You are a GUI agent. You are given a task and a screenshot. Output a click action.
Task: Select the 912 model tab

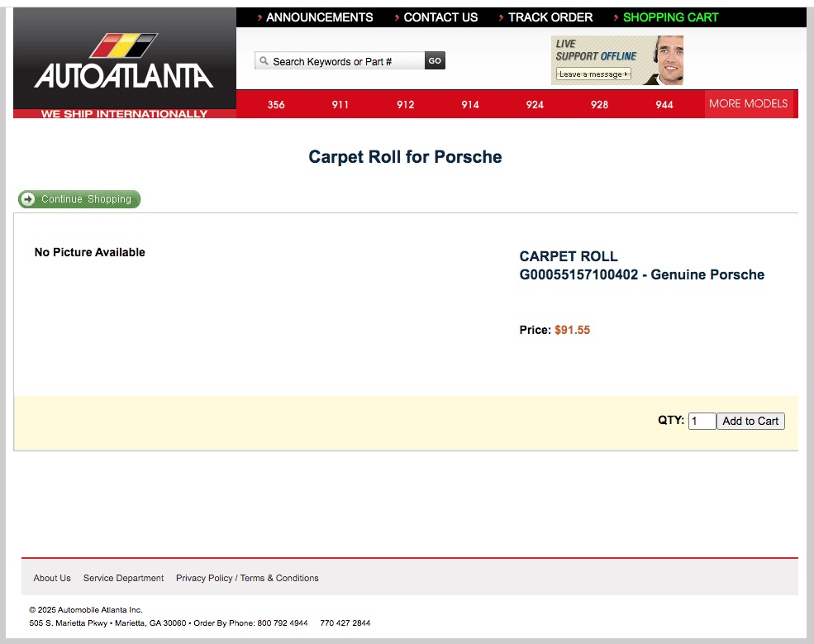click(406, 104)
